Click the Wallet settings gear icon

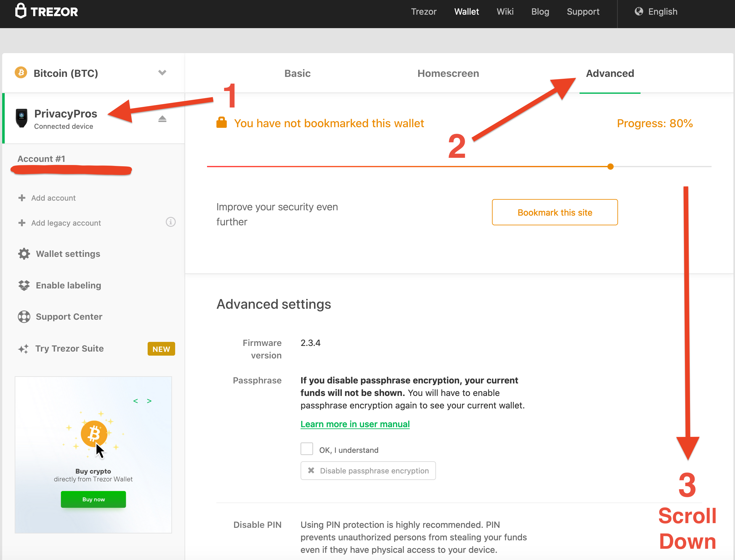tap(24, 254)
